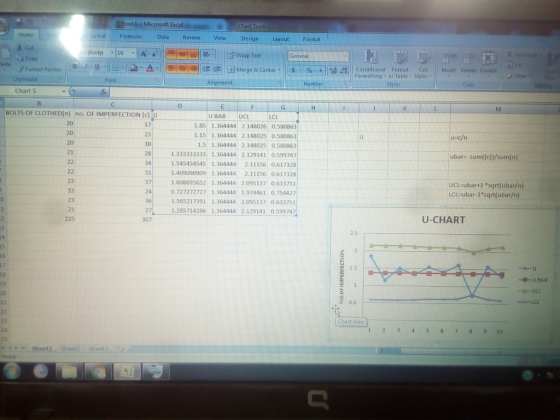Click the round Office button
Image resolution: width=560 pixels, height=420 pixels.
pyautogui.click(x=3, y=26)
